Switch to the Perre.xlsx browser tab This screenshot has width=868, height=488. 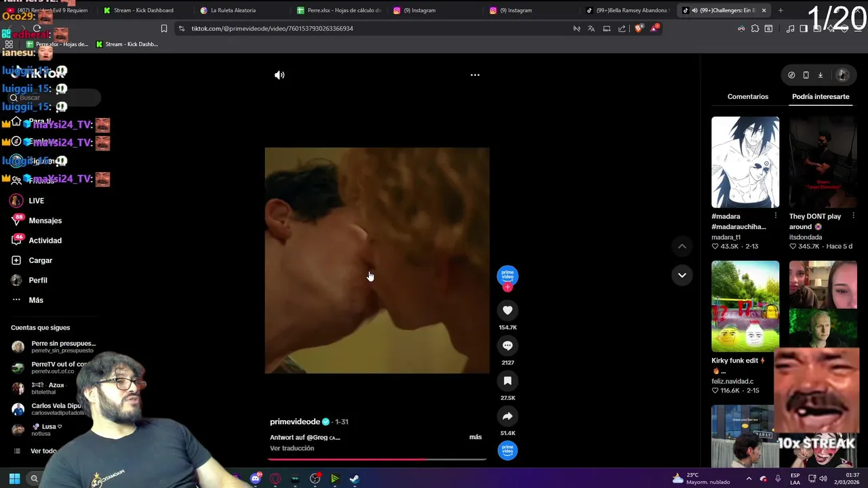339,10
